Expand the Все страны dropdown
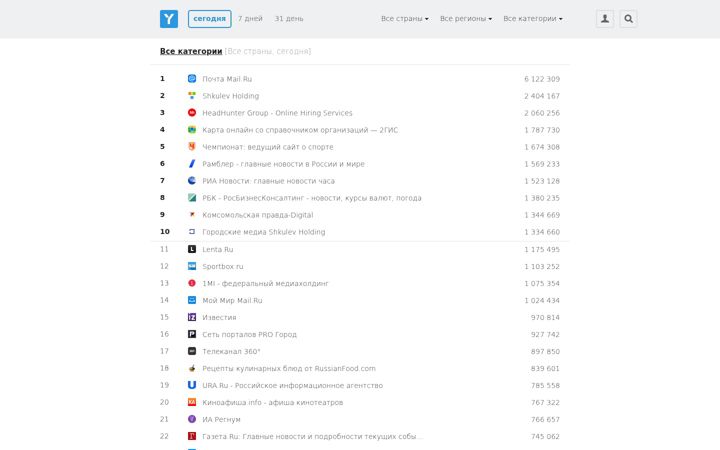The image size is (720, 450). click(x=405, y=19)
